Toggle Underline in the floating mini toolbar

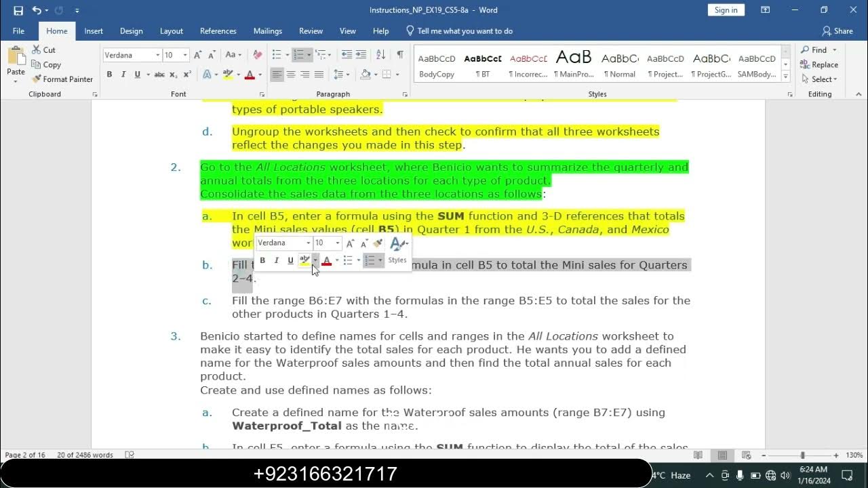point(290,260)
